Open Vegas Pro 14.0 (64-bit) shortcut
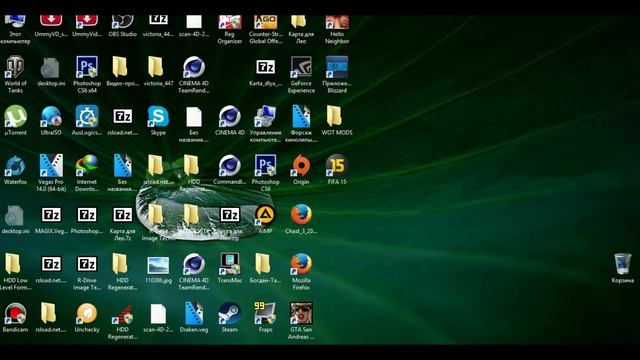The height and width of the screenshot is (360, 640). (51, 166)
